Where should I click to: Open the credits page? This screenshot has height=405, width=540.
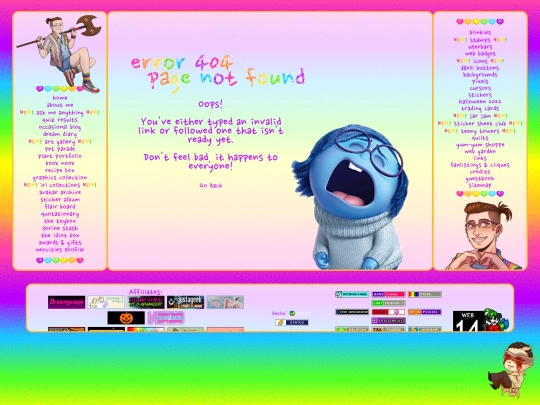pyautogui.click(x=480, y=172)
